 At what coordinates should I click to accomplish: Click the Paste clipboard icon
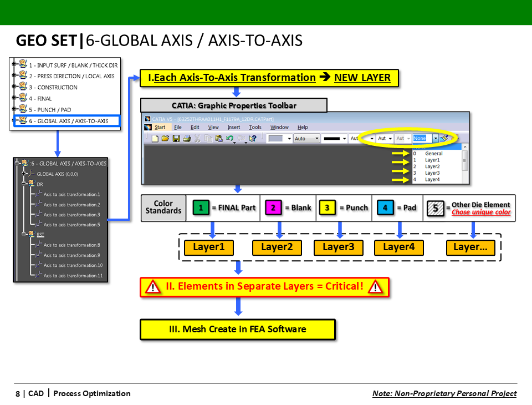pyautogui.click(x=218, y=138)
